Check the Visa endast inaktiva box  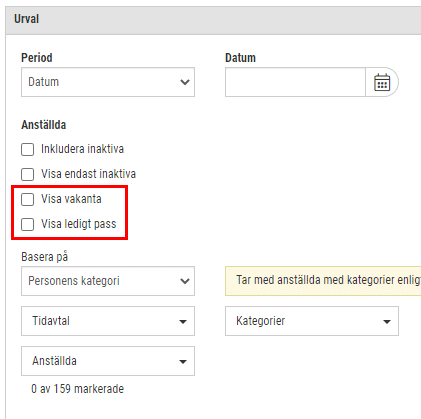27,174
